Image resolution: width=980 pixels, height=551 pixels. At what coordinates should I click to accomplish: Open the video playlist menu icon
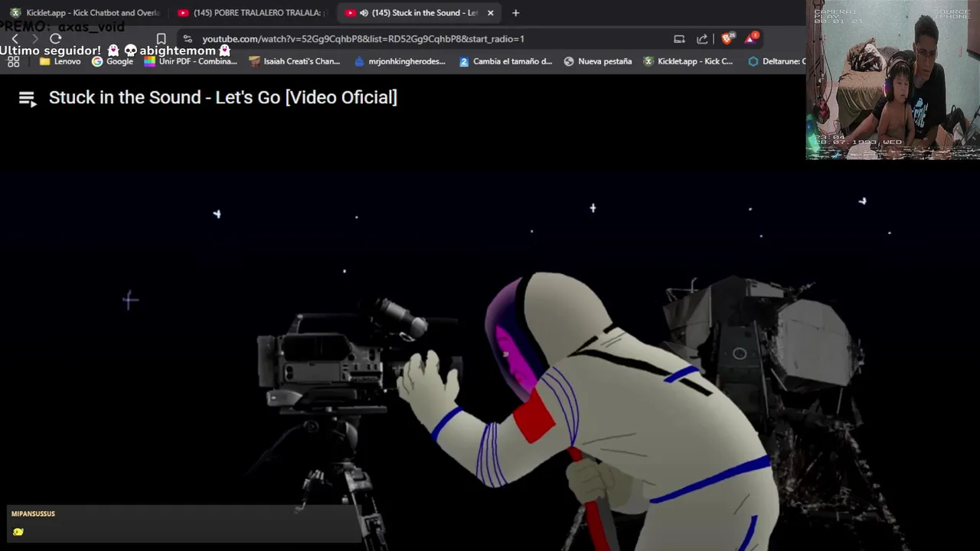tap(28, 98)
